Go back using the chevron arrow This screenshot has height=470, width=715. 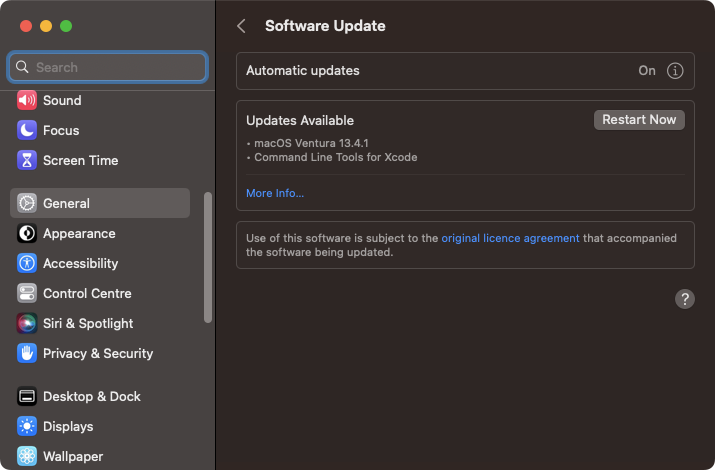[241, 26]
